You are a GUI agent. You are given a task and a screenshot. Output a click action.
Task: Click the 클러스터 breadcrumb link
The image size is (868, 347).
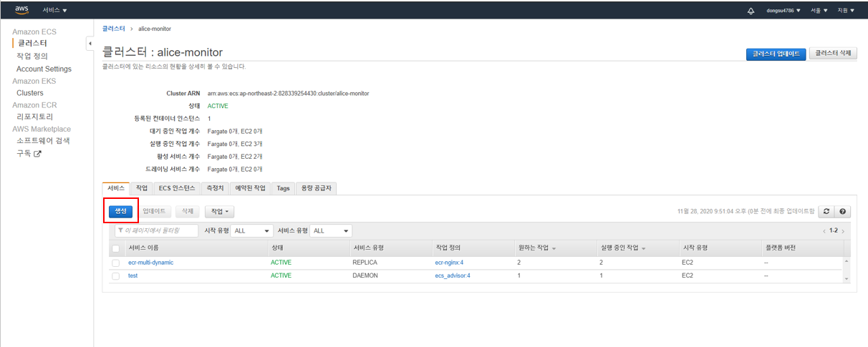[x=113, y=29]
